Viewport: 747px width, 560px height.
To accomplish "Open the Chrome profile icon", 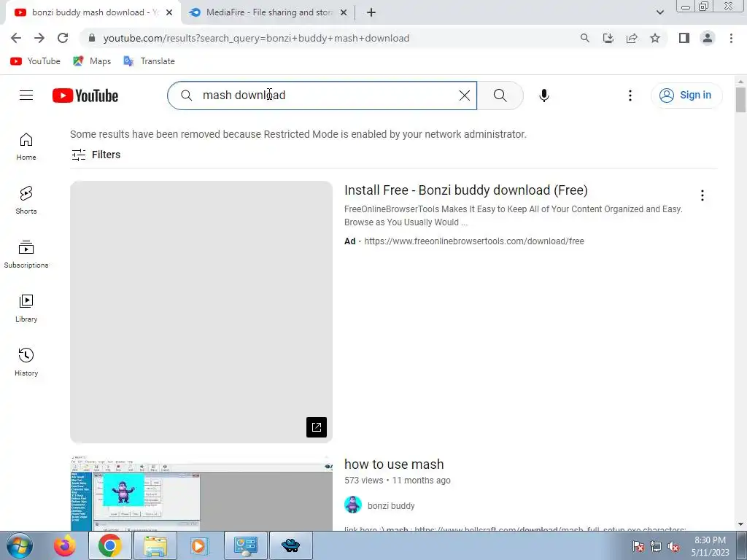I will pyautogui.click(x=708, y=38).
